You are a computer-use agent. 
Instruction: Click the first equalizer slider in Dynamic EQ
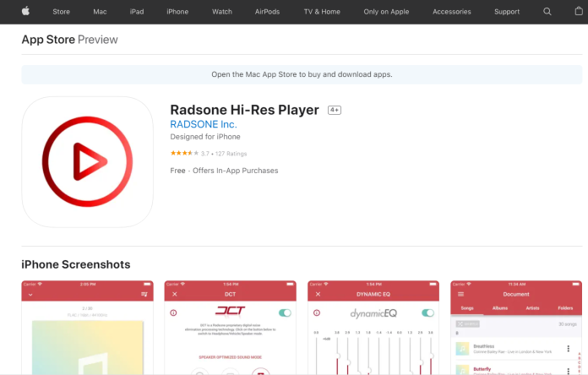tap(317, 355)
